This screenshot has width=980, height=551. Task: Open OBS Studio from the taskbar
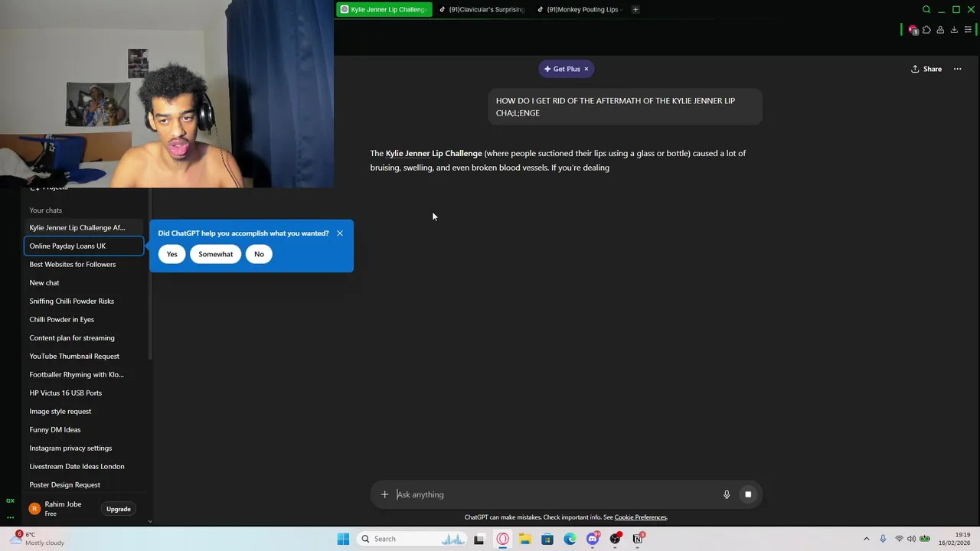(616, 539)
